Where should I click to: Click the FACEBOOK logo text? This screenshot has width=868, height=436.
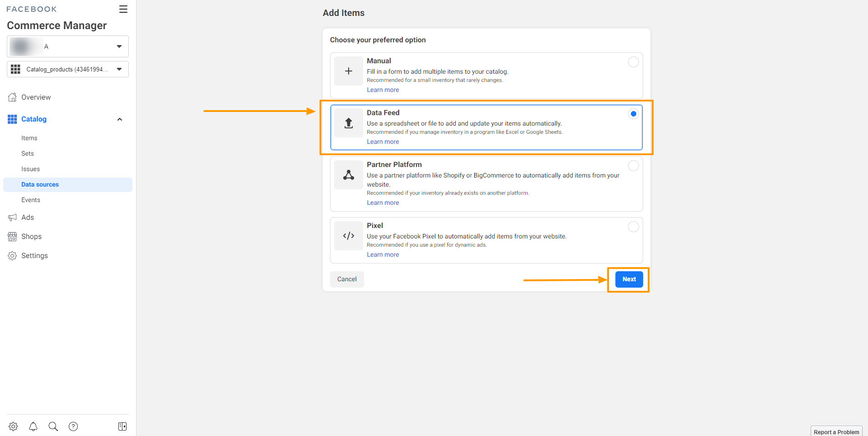point(32,9)
